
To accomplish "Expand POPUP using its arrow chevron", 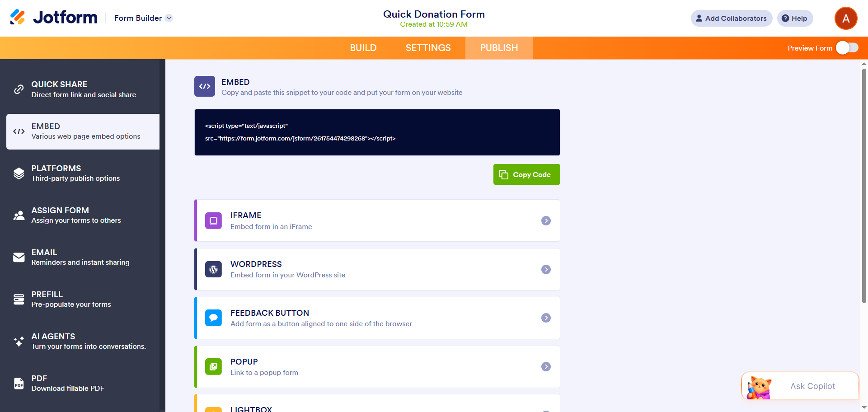I will click(x=546, y=367).
